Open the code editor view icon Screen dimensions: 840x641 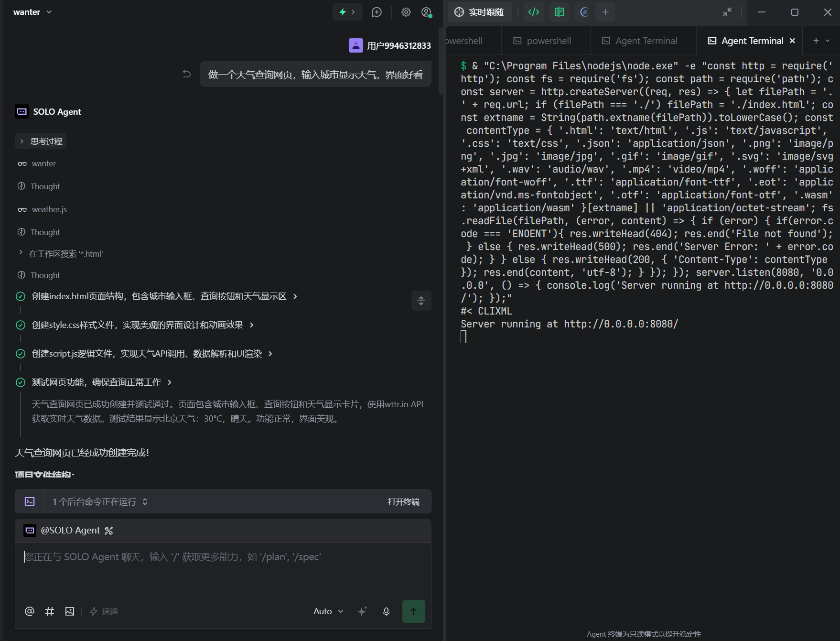534,12
